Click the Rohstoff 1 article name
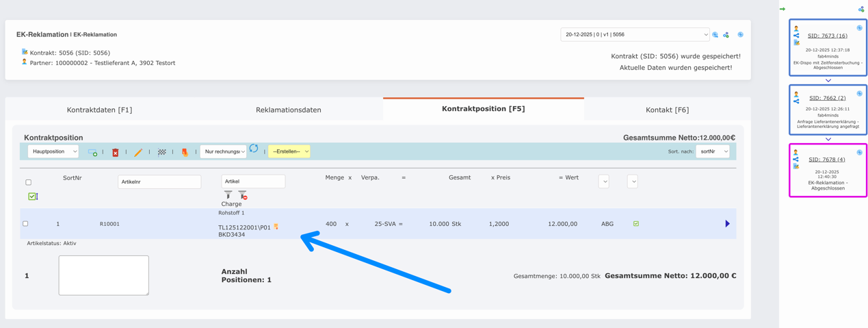Image resolution: width=868 pixels, height=328 pixels. click(x=231, y=213)
